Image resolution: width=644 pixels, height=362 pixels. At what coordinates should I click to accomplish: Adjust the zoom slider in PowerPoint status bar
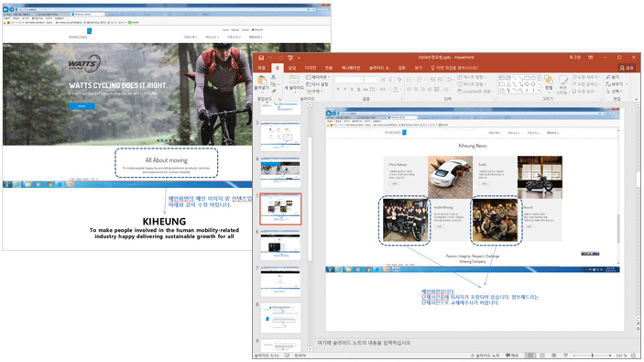pos(593,356)
